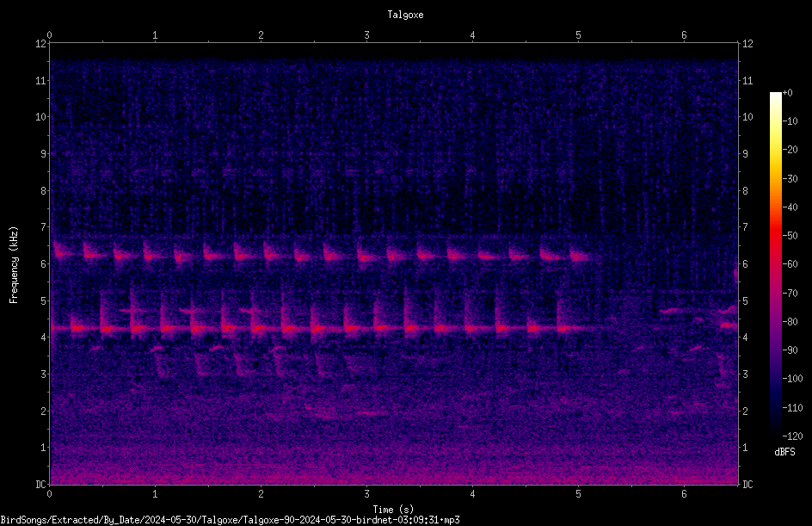Select the 1 second tick on bottom time axis
Image resolution: width=812 pixels, height=526 pixels.
(155, 494)
